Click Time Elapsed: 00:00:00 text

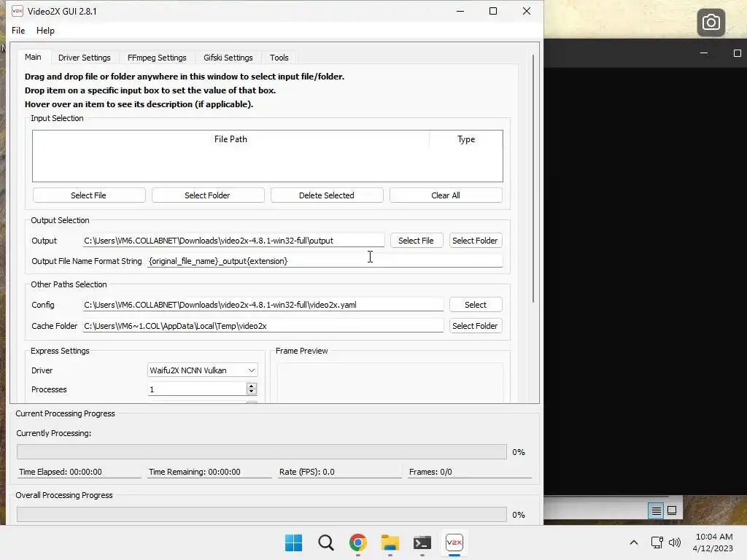point(60,472)
